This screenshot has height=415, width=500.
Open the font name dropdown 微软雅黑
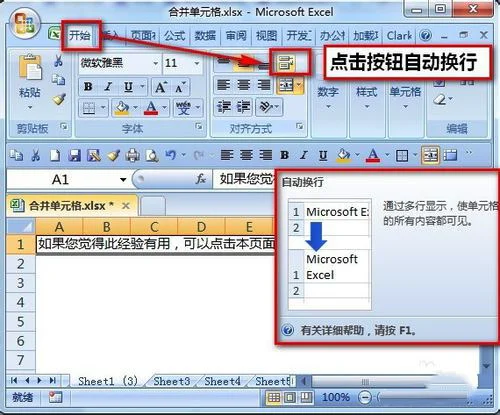[155, 63]
